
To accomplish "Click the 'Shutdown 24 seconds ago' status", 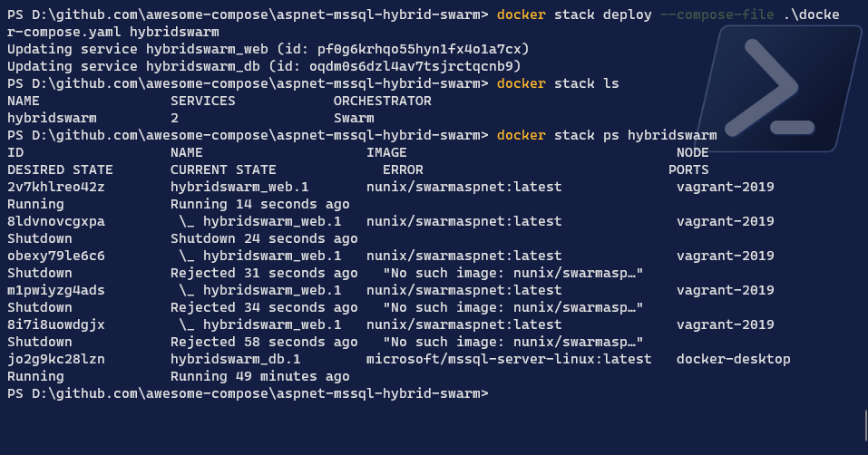I will [264, 238].
